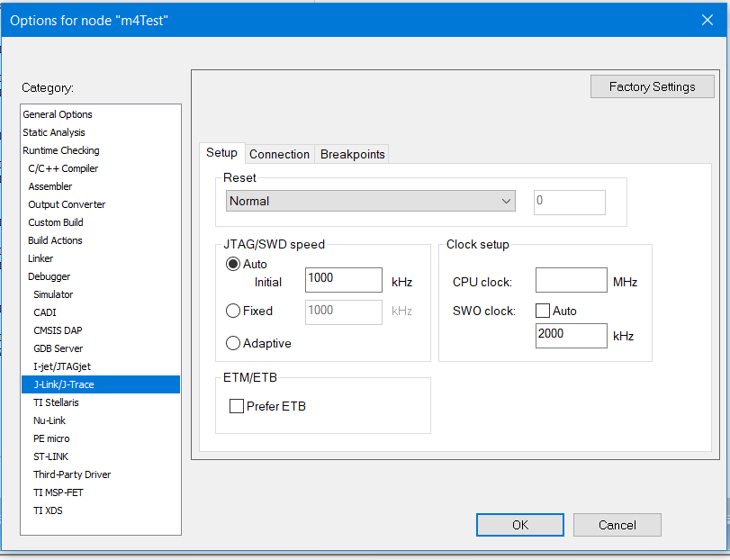Tick the Prefer ETB checkbox
Viewport: 730px width, 560px height.
click(237, 407)
